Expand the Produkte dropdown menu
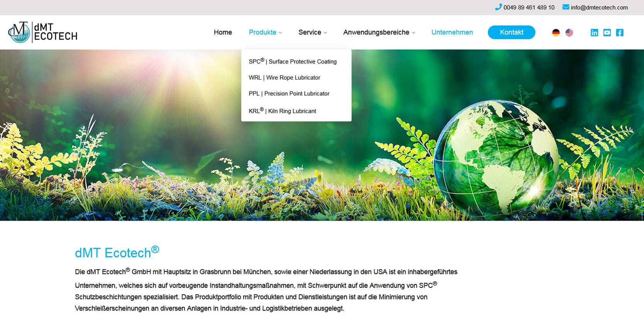This screenshot has width=644, height=328. (265, 32)
